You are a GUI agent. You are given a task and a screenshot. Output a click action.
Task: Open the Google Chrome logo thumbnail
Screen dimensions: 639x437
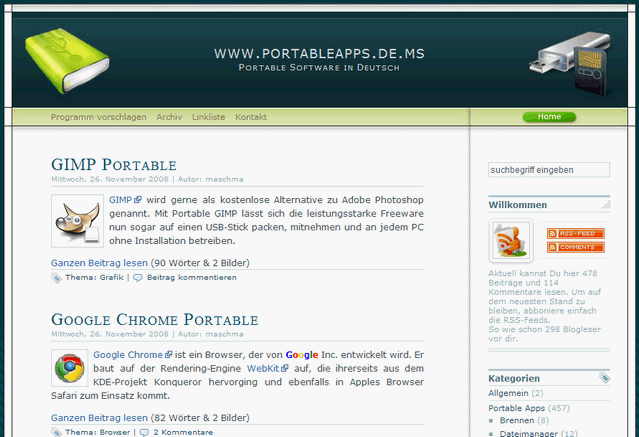tap(70, 368)
